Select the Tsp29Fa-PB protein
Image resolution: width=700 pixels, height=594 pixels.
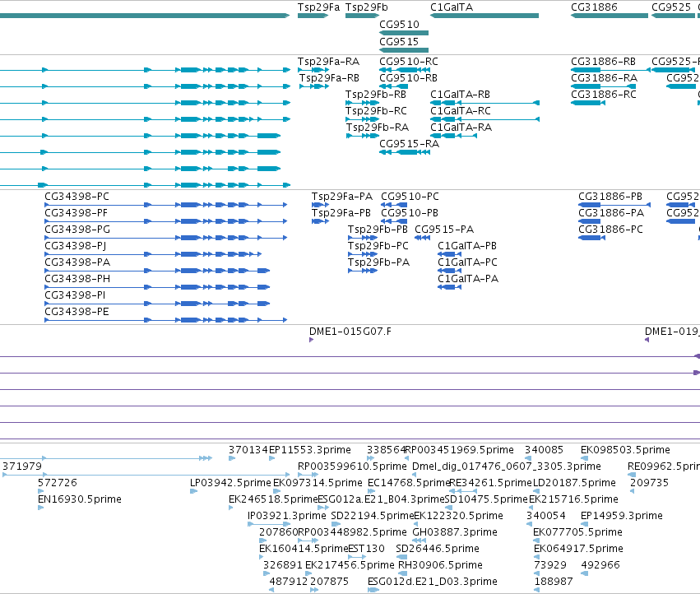point(320,221)
